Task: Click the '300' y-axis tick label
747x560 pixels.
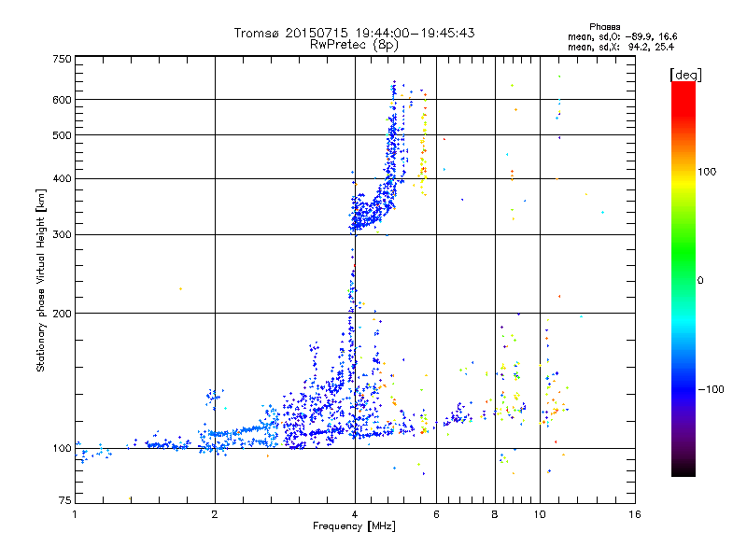Action: pos(62,235)
